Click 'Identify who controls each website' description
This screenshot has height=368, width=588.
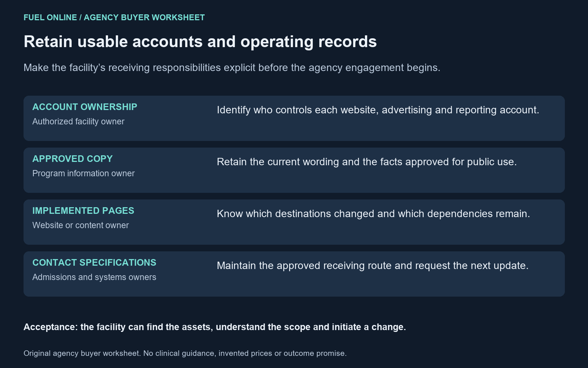click(x=378, y=110)
